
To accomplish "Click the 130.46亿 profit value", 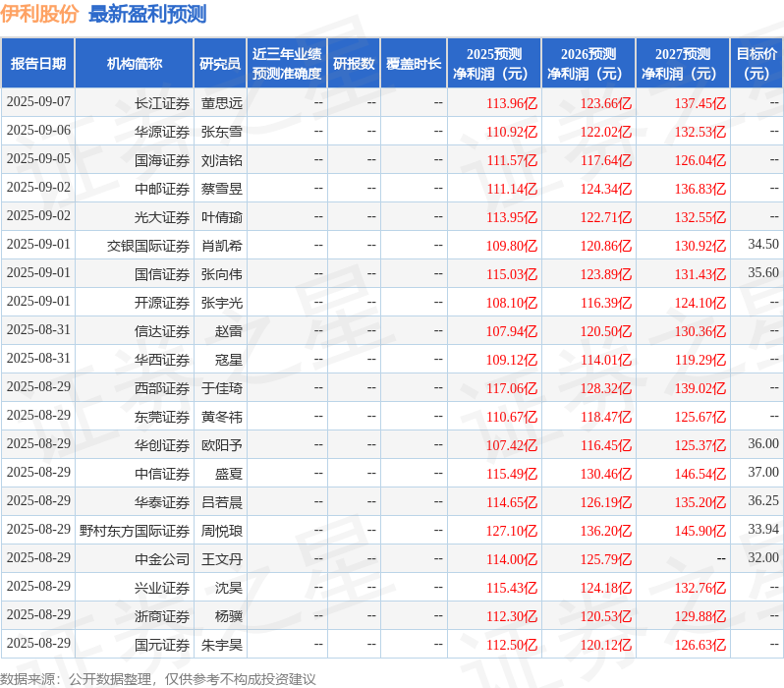I will [x=606, y=475].
